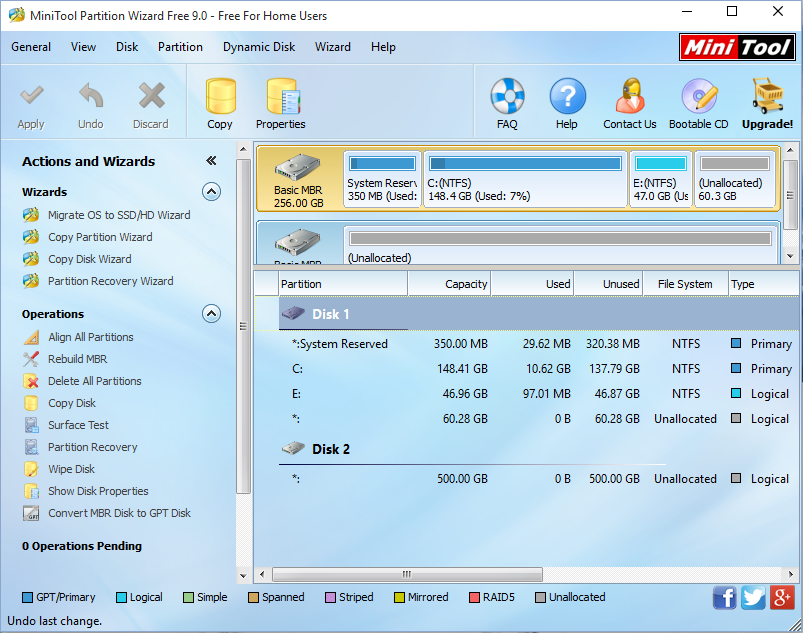803x633 pixels.
Task: Select the C:(NTFS) partition block in disk map
Action: [525, 179]
